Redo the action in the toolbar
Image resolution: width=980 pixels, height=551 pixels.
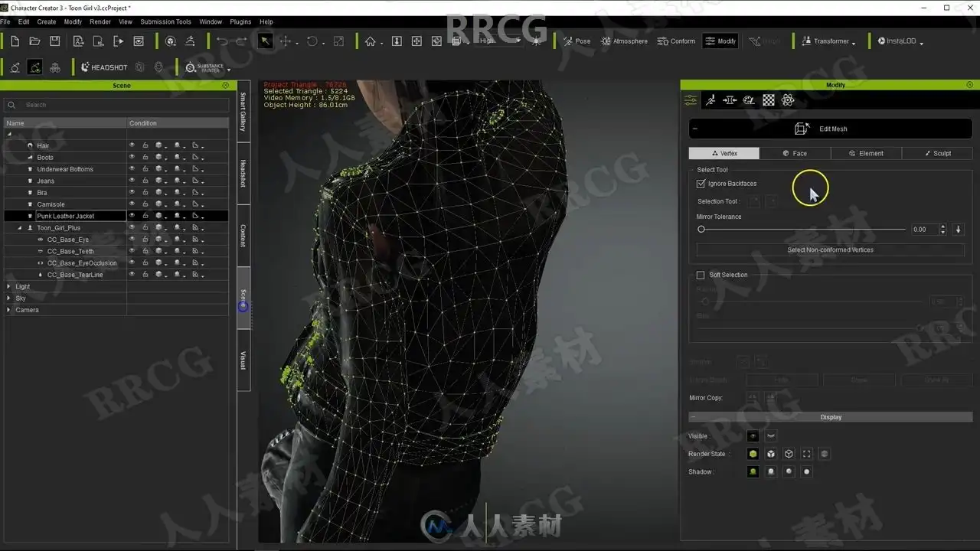pyautogui.click(x=241, y=41)
